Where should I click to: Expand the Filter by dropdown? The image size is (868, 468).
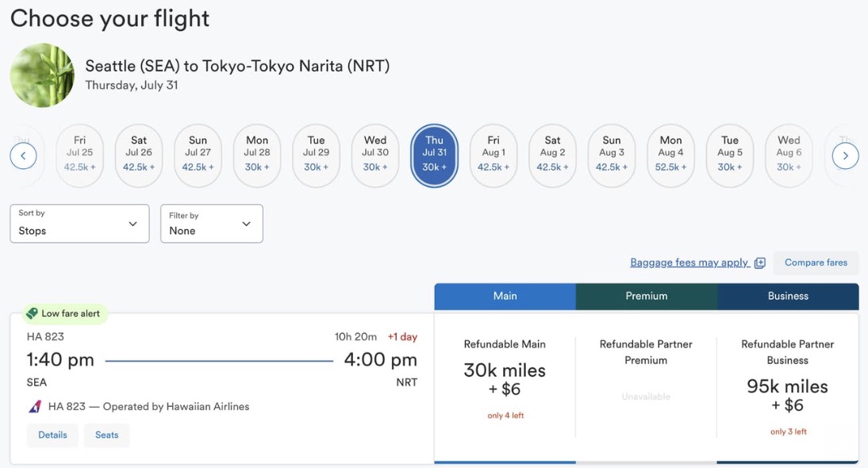[x=211, y=224]
